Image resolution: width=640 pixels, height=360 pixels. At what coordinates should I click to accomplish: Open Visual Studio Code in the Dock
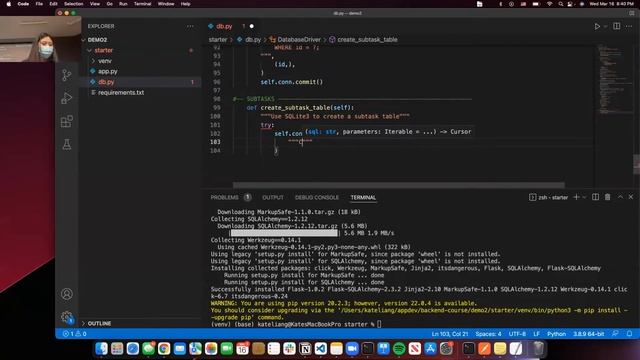pos(321,349)
